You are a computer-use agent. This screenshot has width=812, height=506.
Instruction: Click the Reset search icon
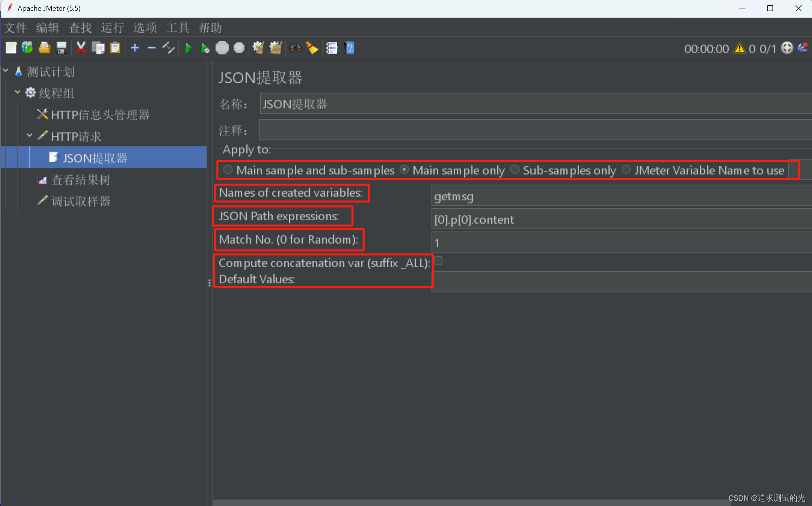point(312,48)
